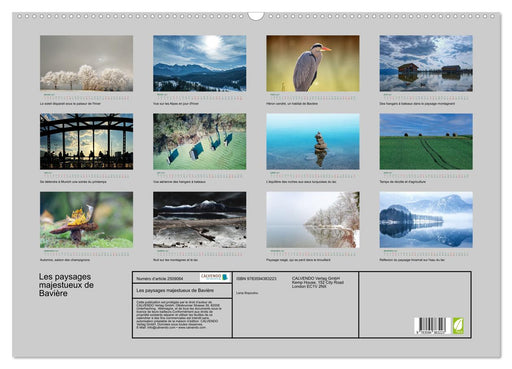This screenshot has height=369, width=512.
Task: Open the aerial boathouses photo
Action: click(200, 141)
